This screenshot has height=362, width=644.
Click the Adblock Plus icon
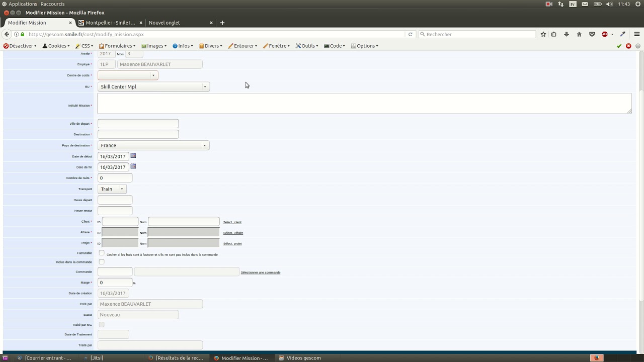click(605, 34)
